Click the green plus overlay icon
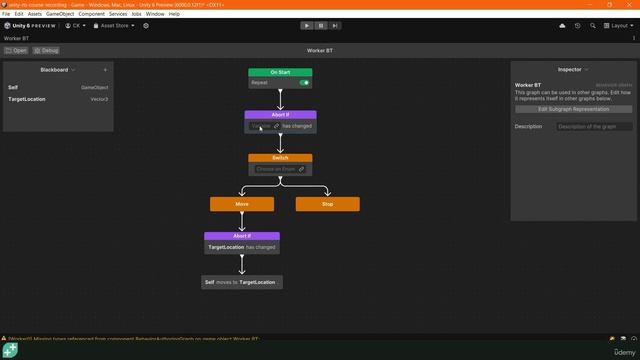640x360 pixels. tap(10, 350)
